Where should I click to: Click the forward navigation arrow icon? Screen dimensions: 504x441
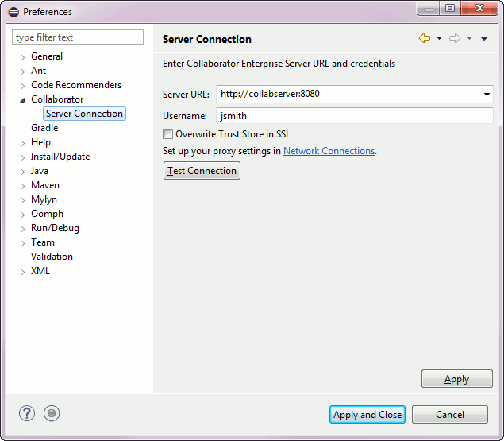[x=455, y=39]
